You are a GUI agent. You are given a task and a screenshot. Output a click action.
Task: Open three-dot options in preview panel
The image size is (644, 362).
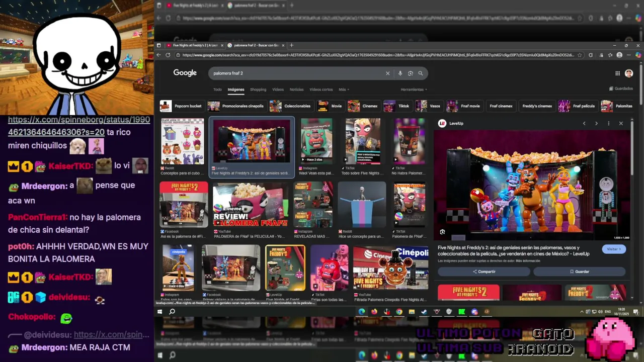point(608,123)
